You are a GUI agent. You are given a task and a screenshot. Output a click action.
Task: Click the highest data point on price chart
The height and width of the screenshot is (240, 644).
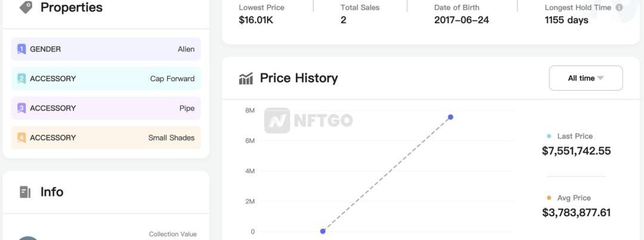[x=450, y=117]
